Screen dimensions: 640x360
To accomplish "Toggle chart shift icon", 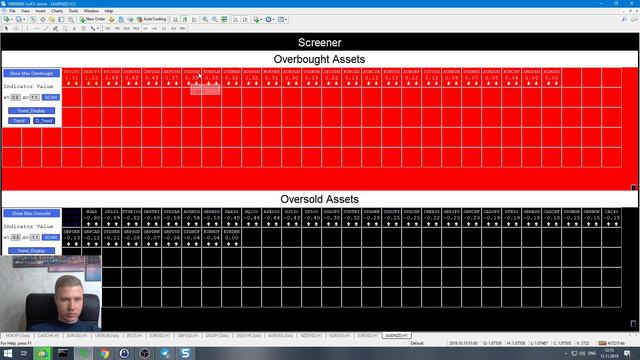I will pyautogui.click(x=245, y=19).
